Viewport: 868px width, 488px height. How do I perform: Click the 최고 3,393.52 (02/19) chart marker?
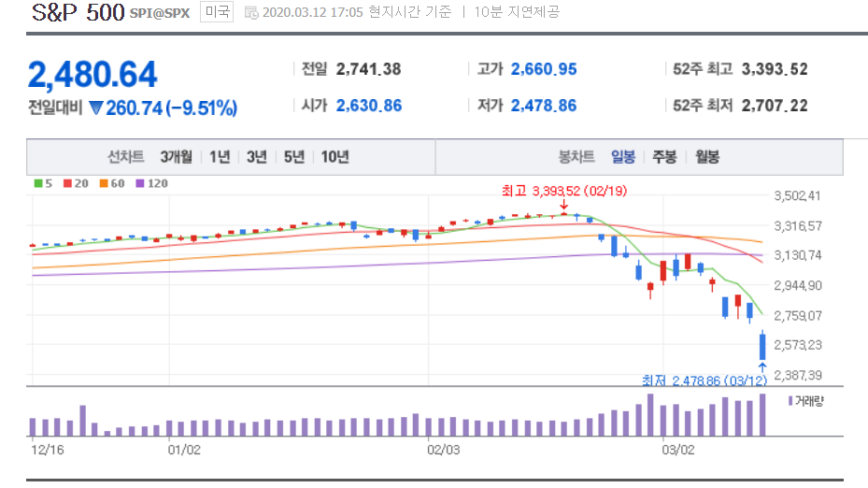point(564,191)
